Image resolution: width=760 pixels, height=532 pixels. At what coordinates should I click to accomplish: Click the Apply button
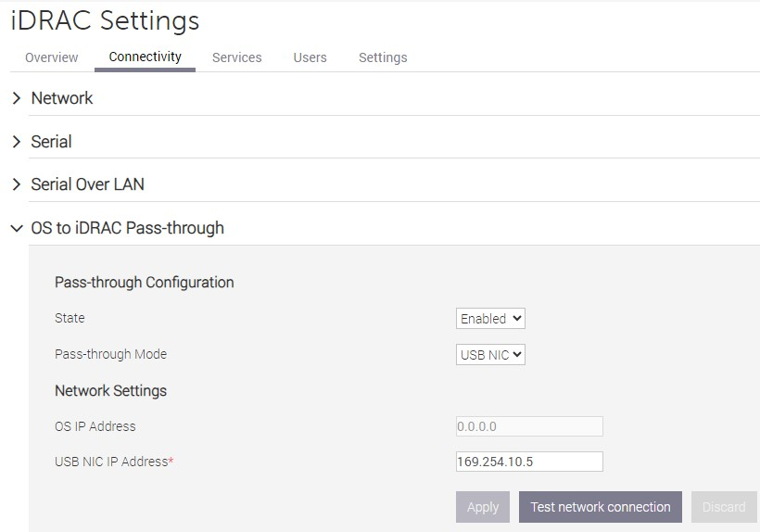tap(483, 507)
